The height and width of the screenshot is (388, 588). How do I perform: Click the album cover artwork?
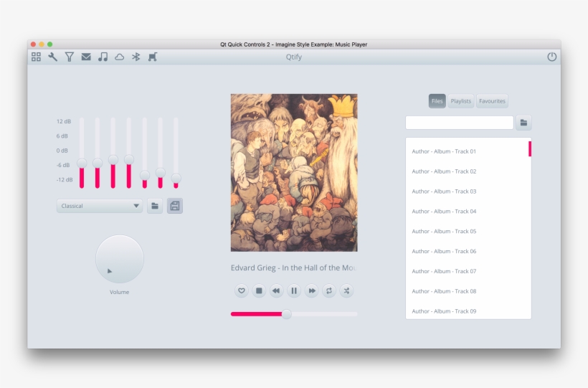[x=294, y=173]
